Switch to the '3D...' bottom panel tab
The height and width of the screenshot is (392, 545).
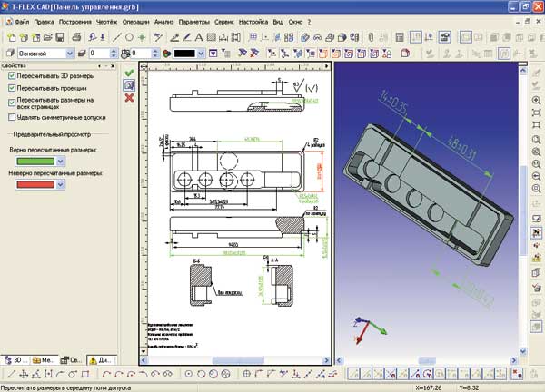pos(15,358)
